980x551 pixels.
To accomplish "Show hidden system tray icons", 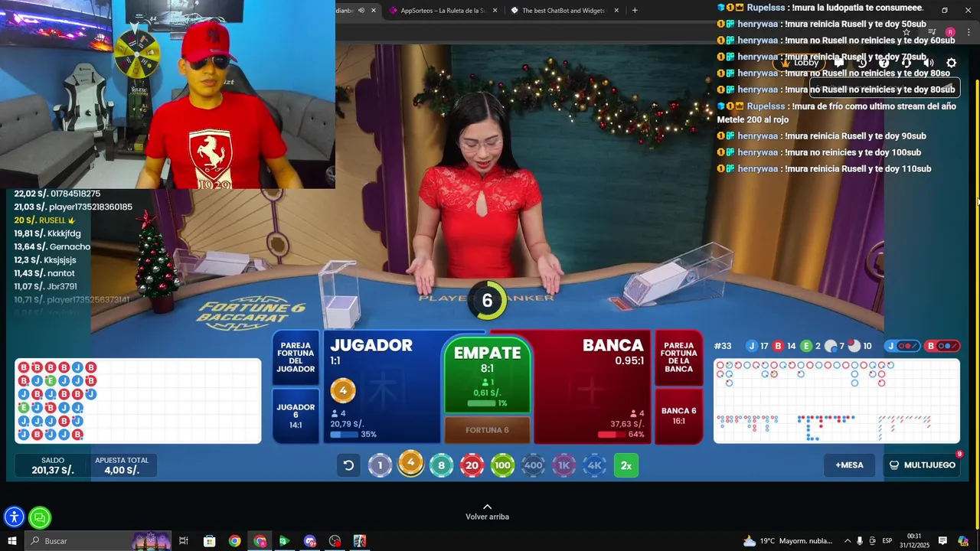I will [x=848, y=541].
